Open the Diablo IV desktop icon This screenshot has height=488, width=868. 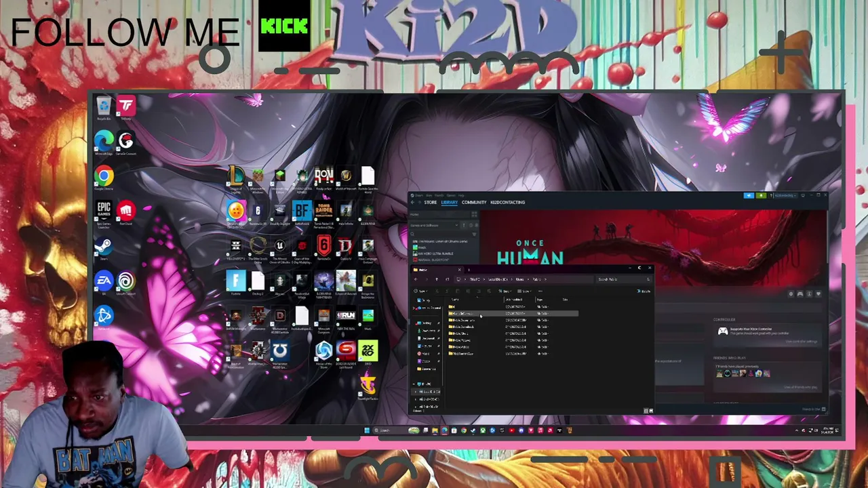pos(346,247)
